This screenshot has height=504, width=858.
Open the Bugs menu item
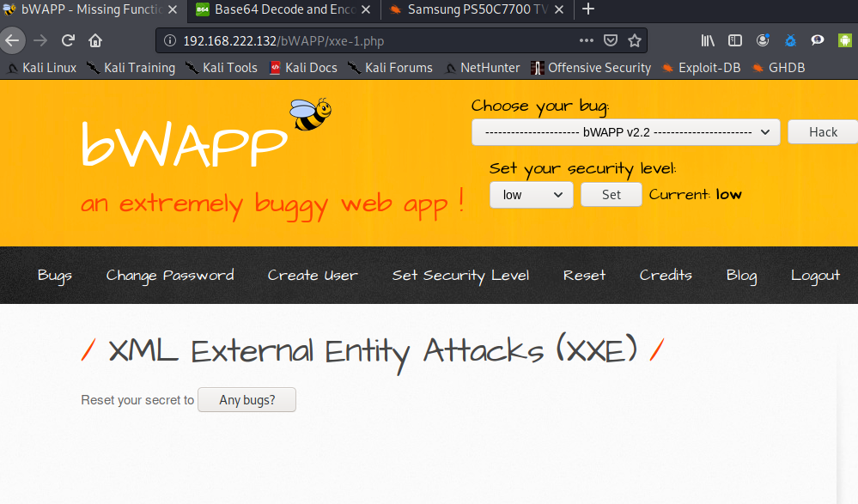tap(55, 276)
